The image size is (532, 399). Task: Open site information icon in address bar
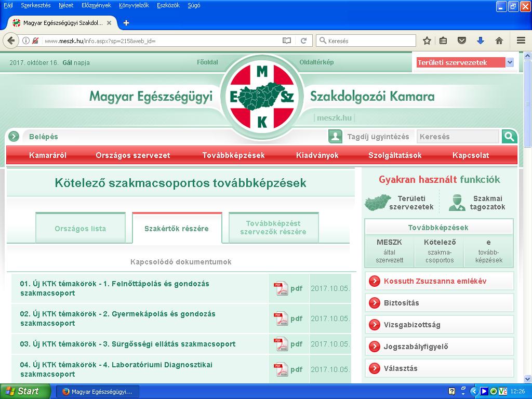coord(26,41)
